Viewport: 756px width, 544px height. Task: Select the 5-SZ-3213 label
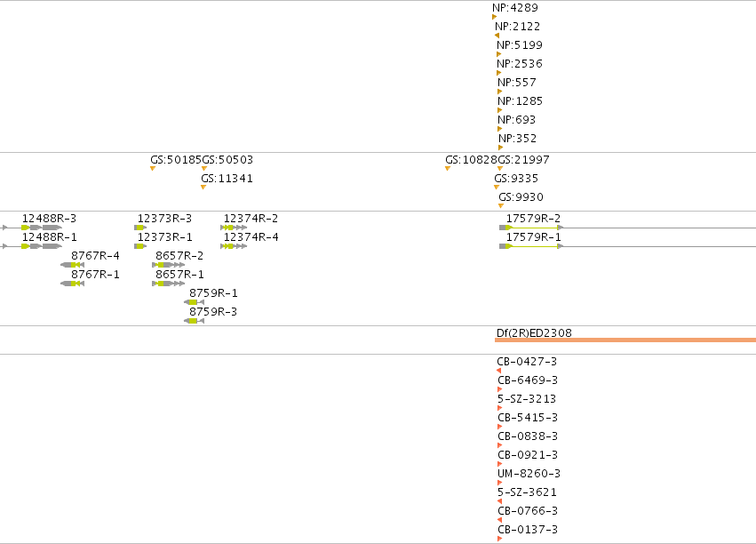pos(527,399)
